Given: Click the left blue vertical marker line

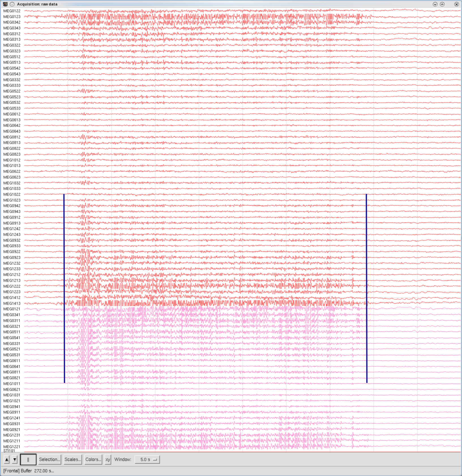Looking at the screenshot, I should pyautogui.click(x=64, y=288).
